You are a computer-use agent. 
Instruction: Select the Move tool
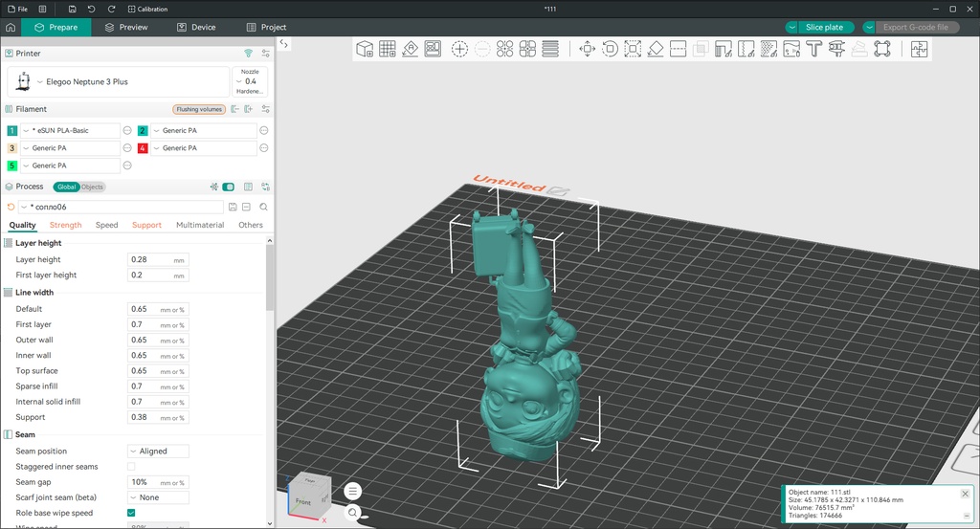(587, 49)
